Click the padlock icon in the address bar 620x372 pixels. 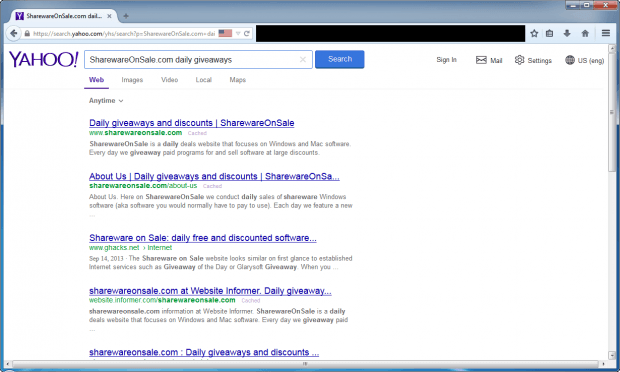click(27, 34)
